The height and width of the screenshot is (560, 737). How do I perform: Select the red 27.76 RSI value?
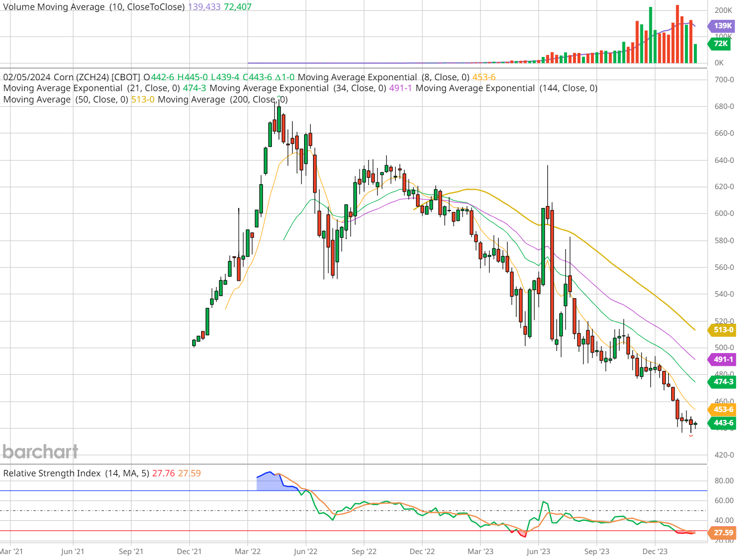(x=163, y=473)
